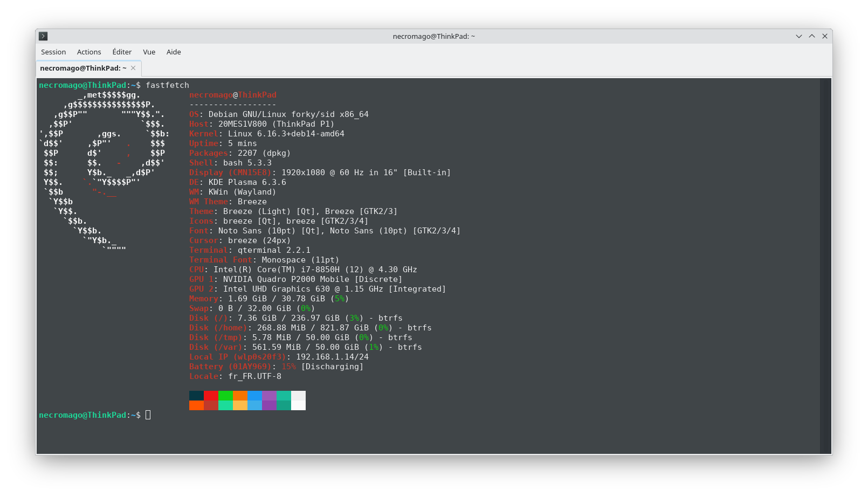Image resolution: width=868 pixels, height=497 pixels.
Task: Click the orange swatch in the color palette
Action: pos(240,396)
